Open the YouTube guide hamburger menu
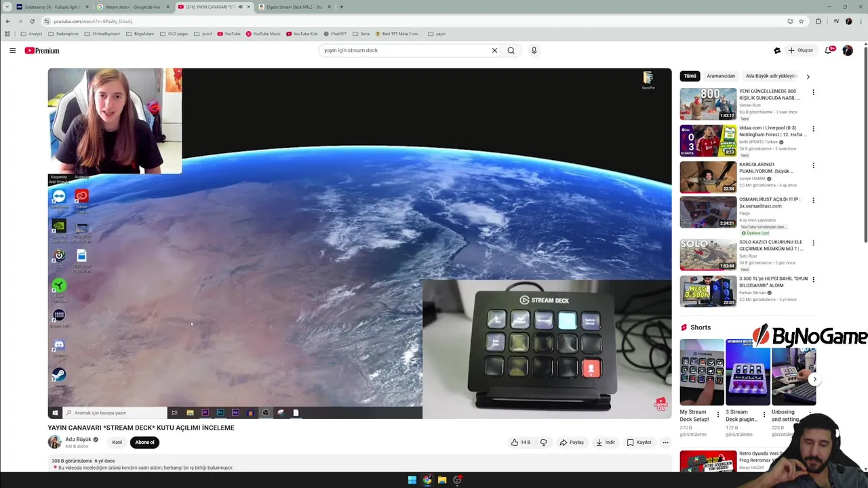The width and height of the screenshot is (868, 488). point(12,50)
